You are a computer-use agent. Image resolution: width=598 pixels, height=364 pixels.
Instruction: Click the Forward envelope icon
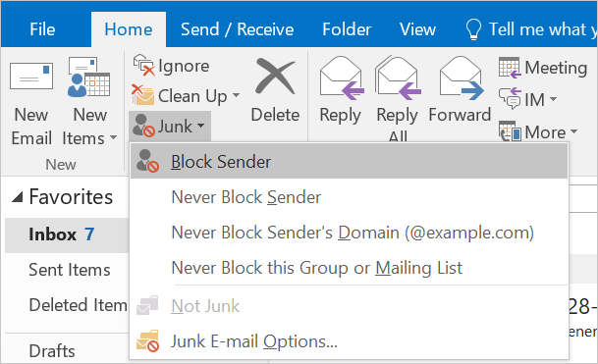coord(461,78)
